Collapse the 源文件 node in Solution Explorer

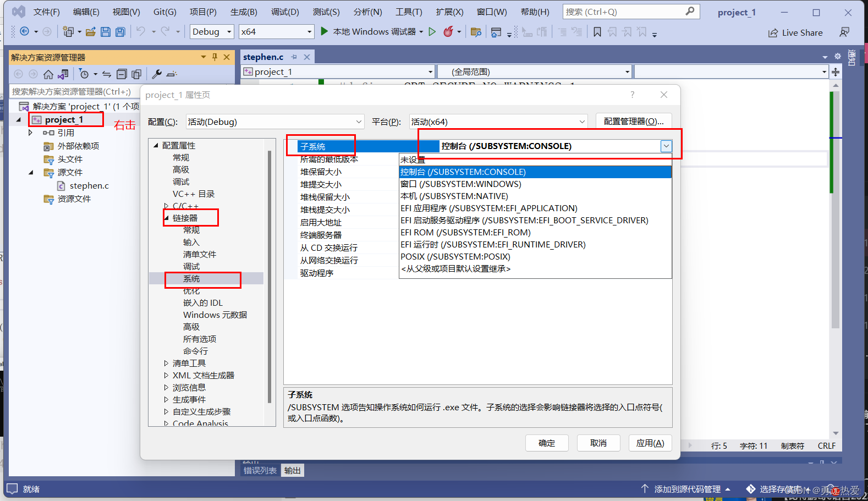[31, 172]
